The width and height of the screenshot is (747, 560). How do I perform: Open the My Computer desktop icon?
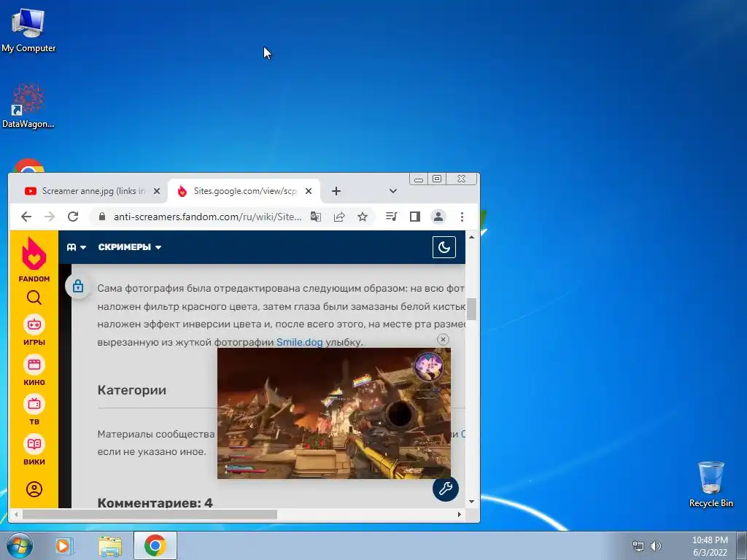(x=28, y=30)
